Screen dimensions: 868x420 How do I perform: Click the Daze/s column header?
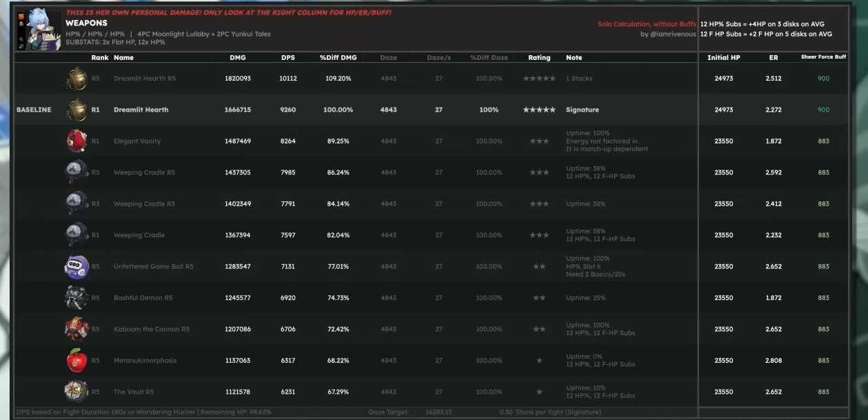438,58
